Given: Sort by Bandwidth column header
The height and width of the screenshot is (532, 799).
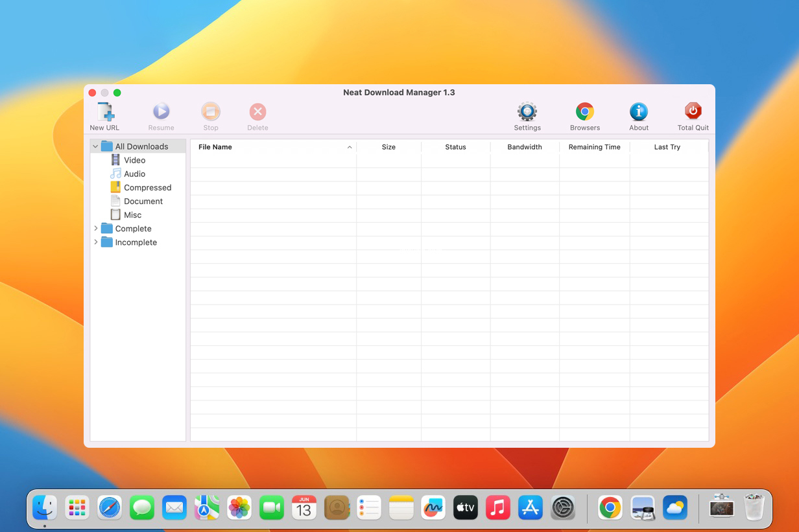Looking at the screenshot, I should click(x=525, y=147).
